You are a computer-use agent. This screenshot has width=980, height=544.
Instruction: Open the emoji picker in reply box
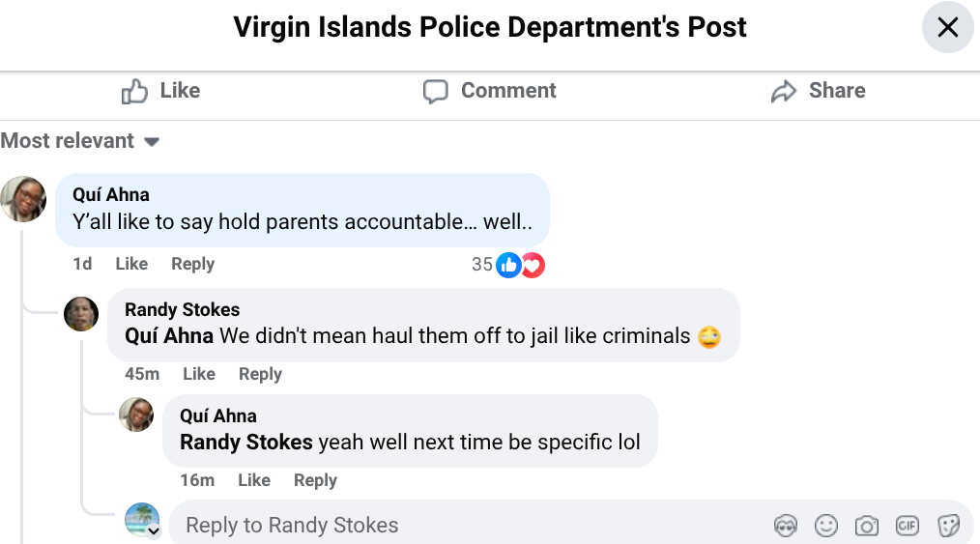click(x=826, y=526)
